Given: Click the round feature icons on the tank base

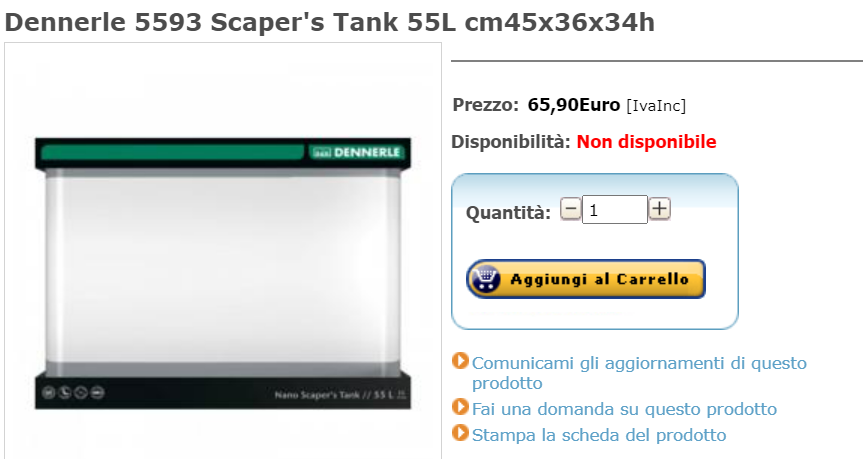Looking at the screenshot, I should [73, 392].
